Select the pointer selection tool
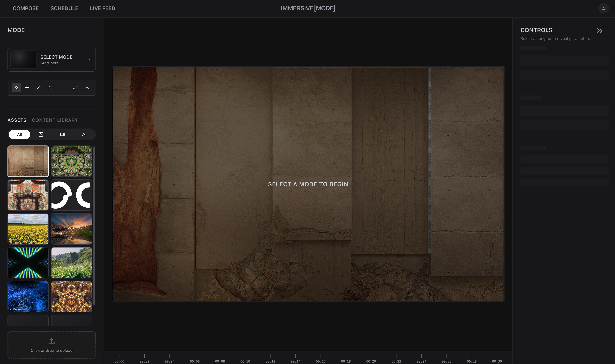 click(16, 87)
